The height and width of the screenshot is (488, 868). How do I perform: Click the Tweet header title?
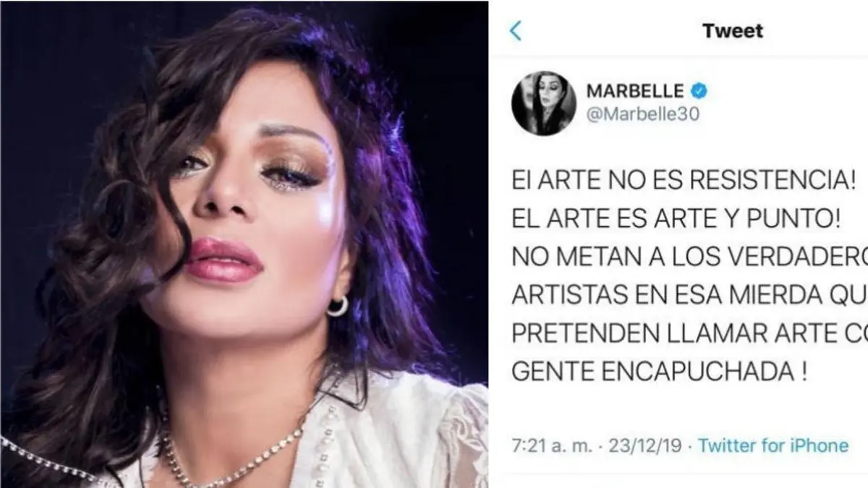pos(733,30)
